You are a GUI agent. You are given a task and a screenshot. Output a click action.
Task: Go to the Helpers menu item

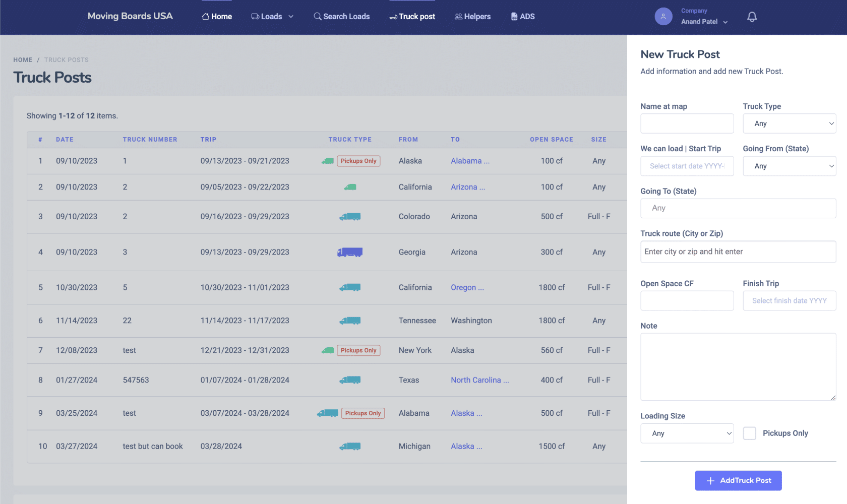pyautogui.click(x=472, y=17)
